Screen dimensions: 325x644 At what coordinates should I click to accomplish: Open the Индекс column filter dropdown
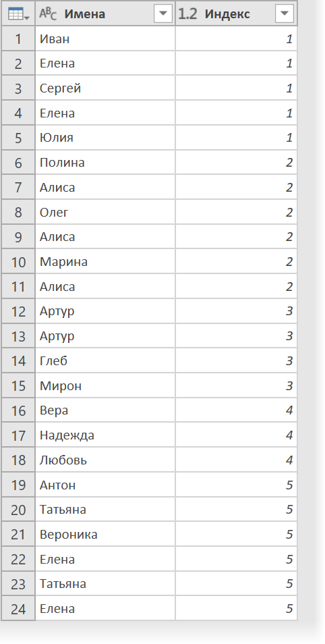[x=285, y=14]
